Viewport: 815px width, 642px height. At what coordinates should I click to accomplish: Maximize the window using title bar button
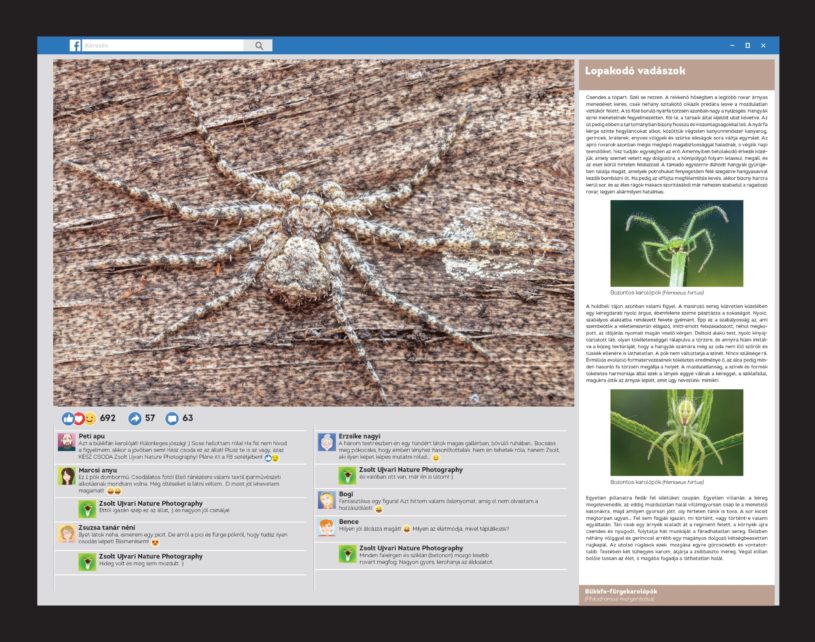point(747,45)
